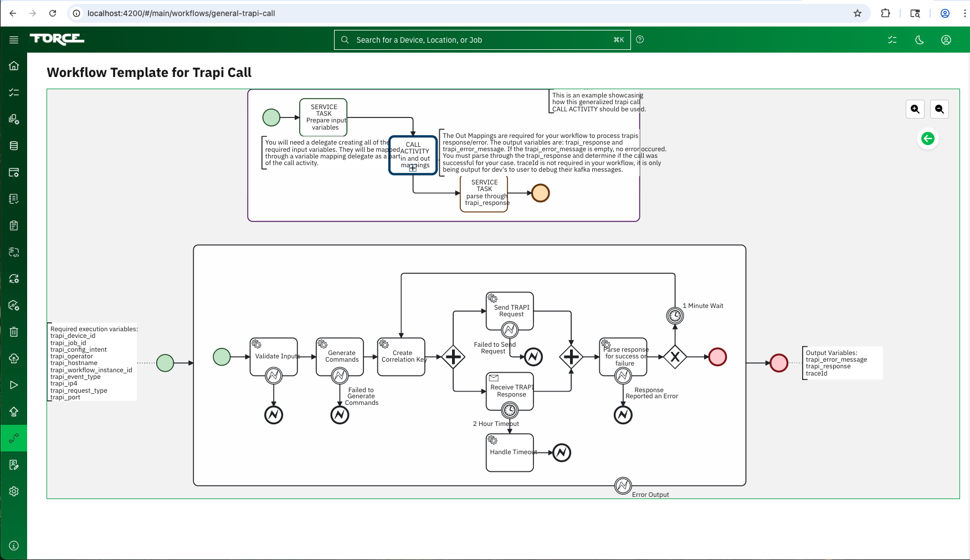
Task: Open the account menu at top right
Action: [x=946, y=39]
